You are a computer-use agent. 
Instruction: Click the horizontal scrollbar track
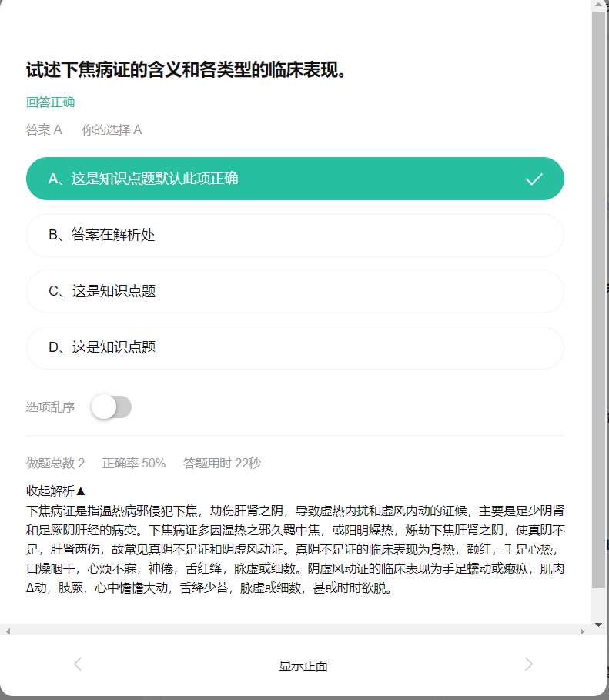[x=295, y=631]
